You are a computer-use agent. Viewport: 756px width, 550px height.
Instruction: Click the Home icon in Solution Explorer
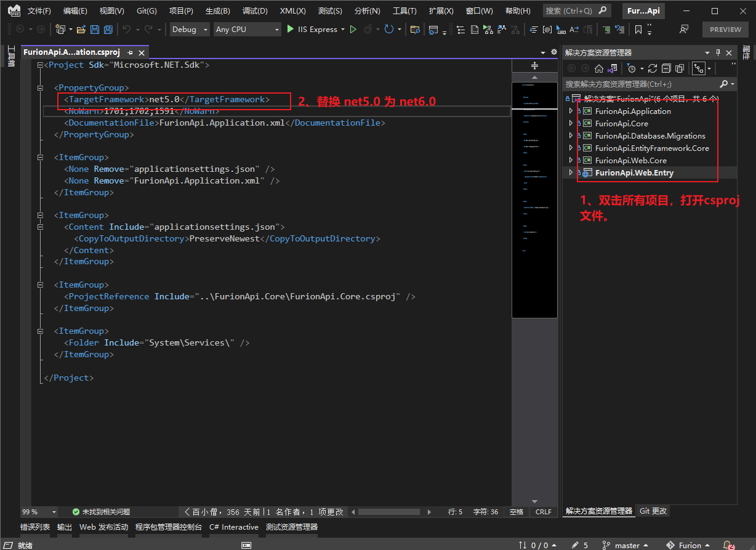pos(598,69)
